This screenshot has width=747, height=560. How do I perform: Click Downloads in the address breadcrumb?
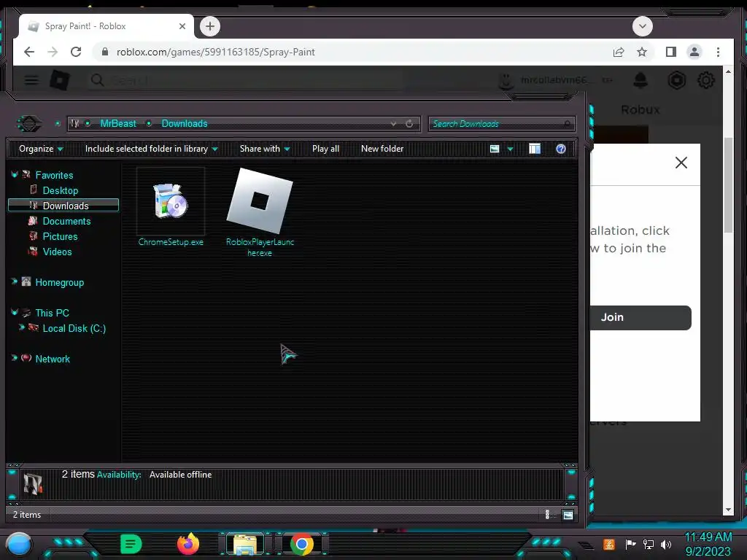(x=185, y=124)
